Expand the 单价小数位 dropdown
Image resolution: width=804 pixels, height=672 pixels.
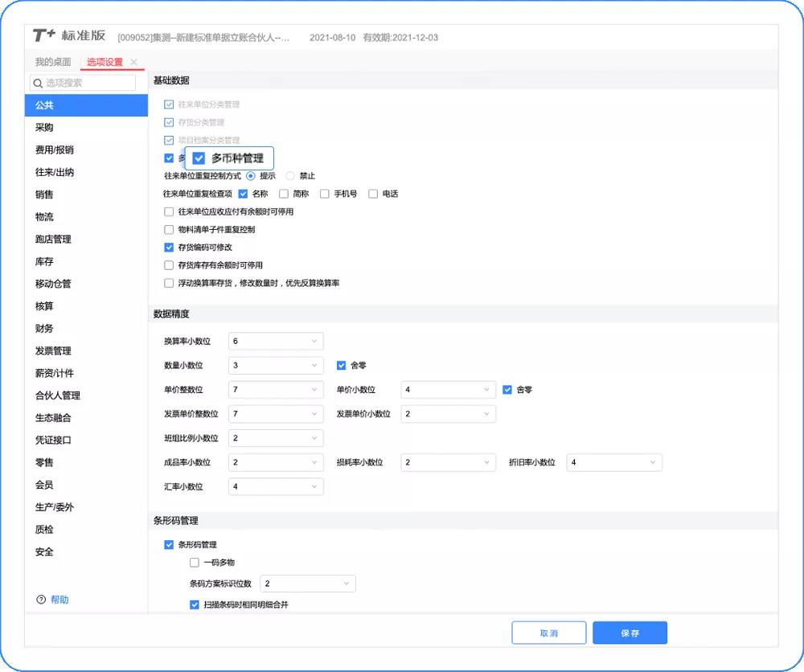[x=448, y=390]
